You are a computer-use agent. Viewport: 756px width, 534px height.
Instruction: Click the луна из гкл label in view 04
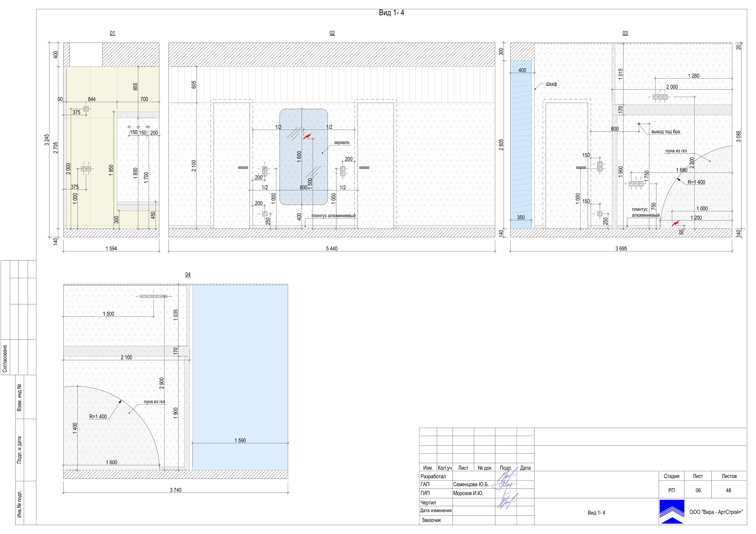point(154,402)
